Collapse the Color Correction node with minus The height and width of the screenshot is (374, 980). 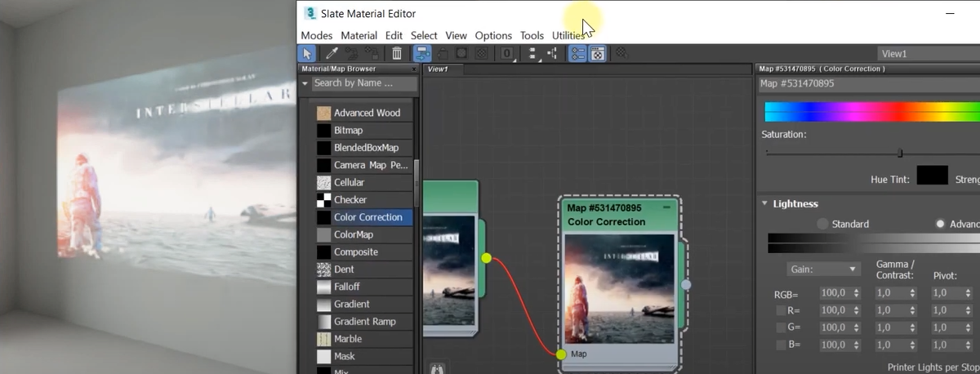pyautogui.click(x=667, y=208)
